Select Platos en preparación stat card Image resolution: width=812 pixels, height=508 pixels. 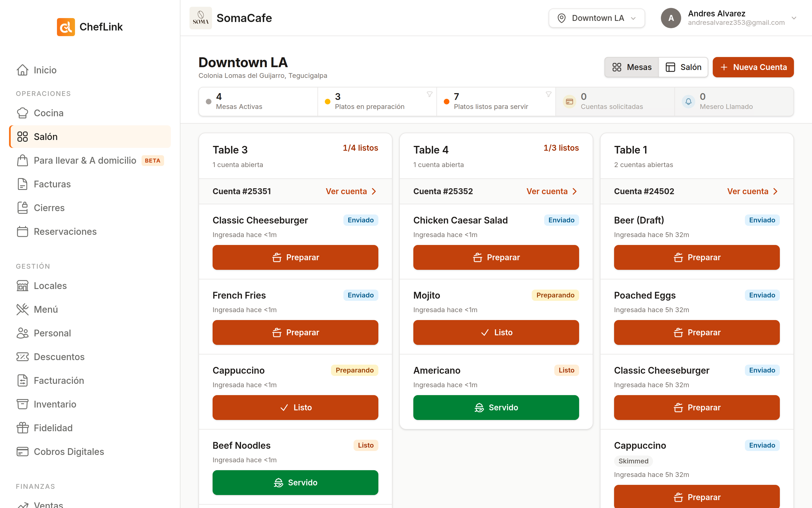click(377, 102)
